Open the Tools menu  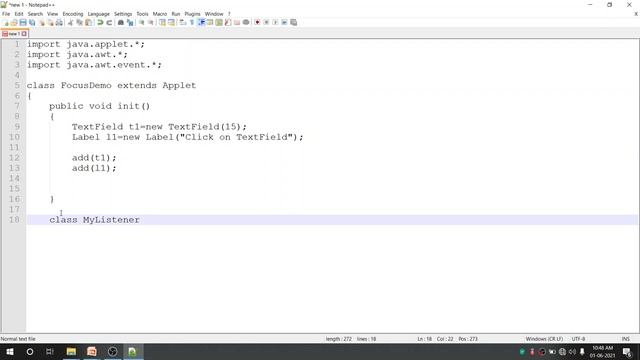tap(142, 14)
